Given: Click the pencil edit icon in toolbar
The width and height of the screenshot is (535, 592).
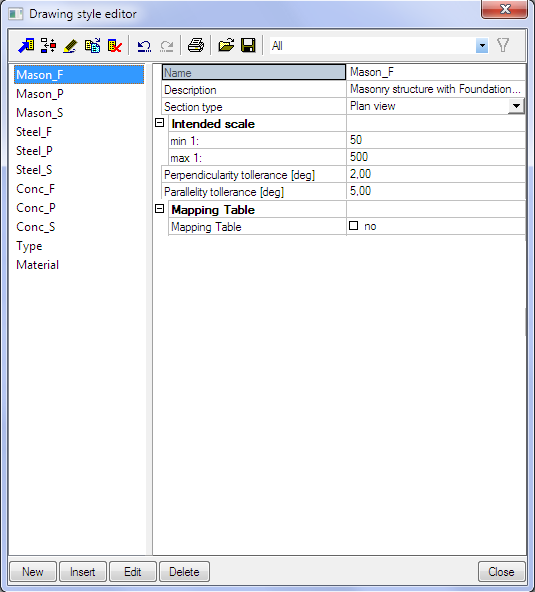Looking at the screenshot, I should (70, 46).
